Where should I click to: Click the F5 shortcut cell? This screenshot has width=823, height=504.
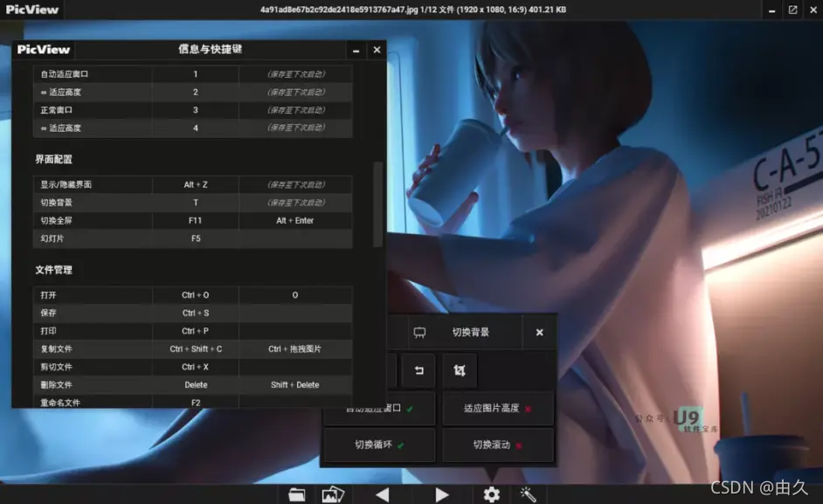click(195, 238)
